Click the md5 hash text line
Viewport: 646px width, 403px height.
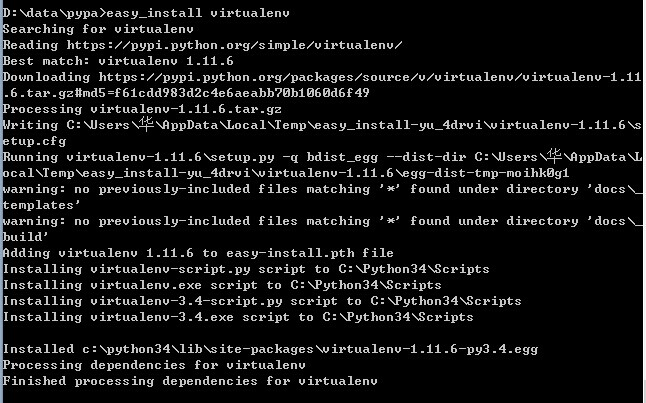tap(186, 93)
